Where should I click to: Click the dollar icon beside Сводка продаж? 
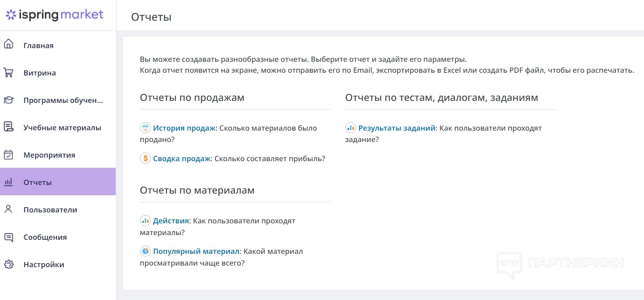145,158
